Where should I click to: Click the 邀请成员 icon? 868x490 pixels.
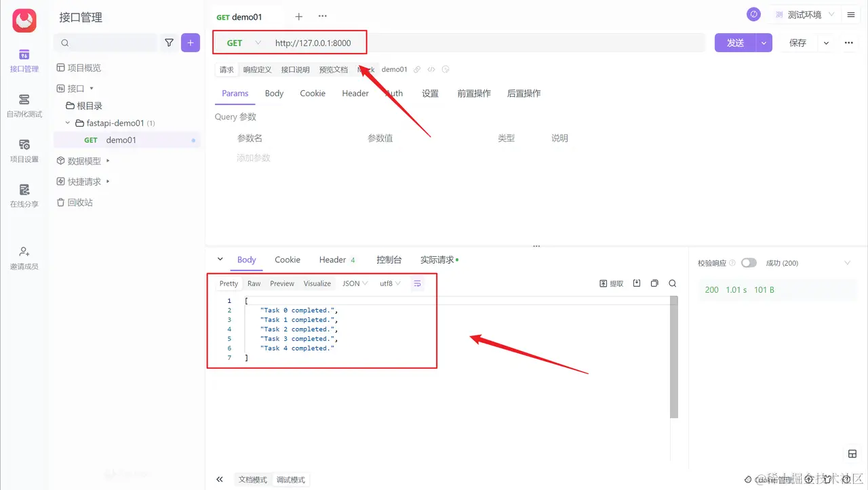[24, 251]
